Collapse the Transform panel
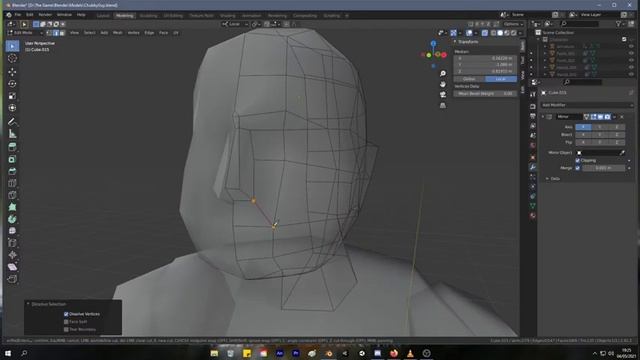 [x=455, y=42]
